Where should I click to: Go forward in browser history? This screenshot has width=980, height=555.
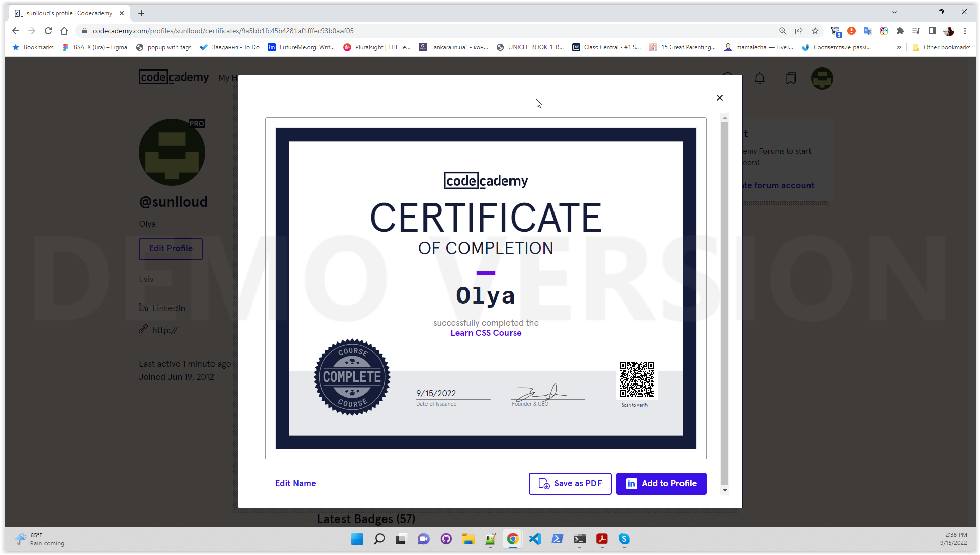click(32, 31)
